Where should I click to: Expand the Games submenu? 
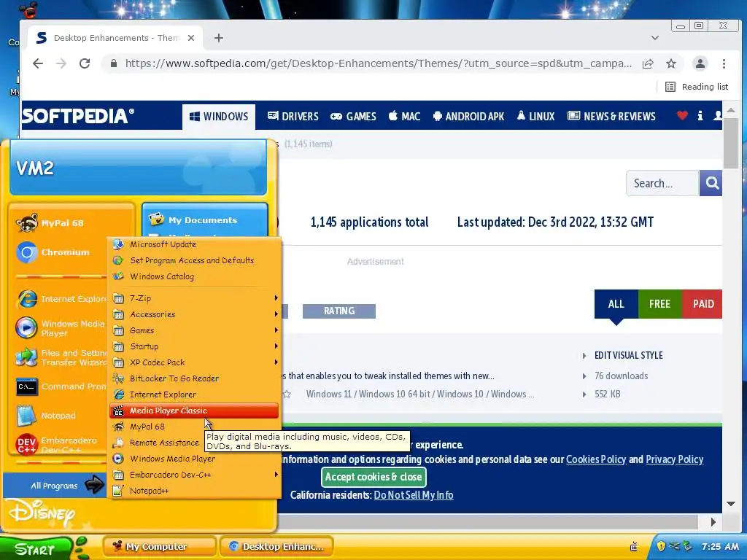(x=194, y=330)
